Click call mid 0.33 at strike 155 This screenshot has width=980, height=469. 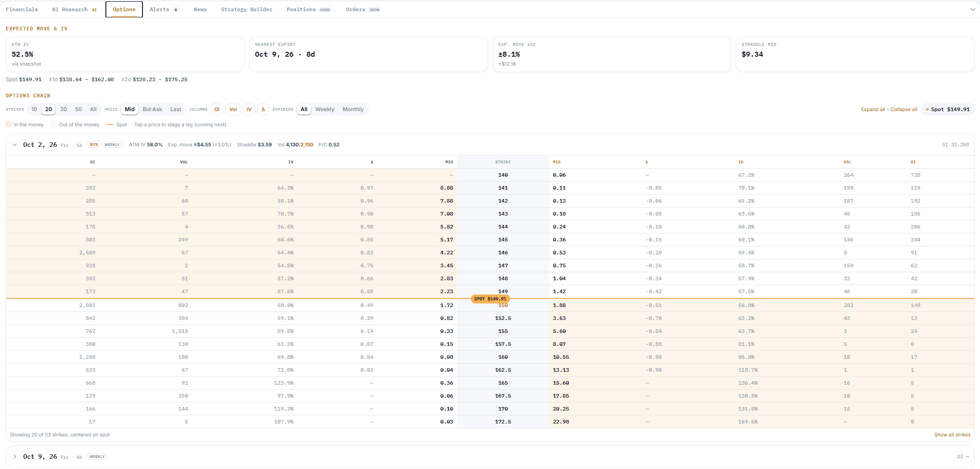click(x=446, y=331)
